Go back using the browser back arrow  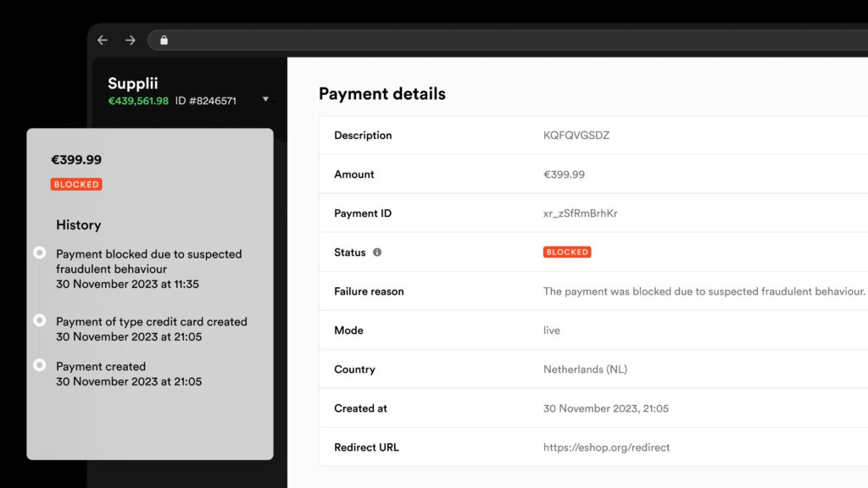103,41
